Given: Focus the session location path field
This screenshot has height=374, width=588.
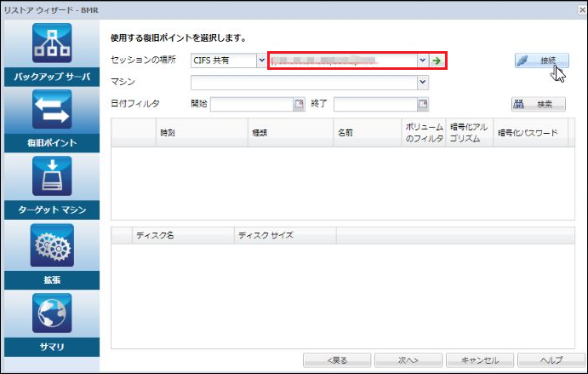Looking at the screenshot, I should coord(343,60).
